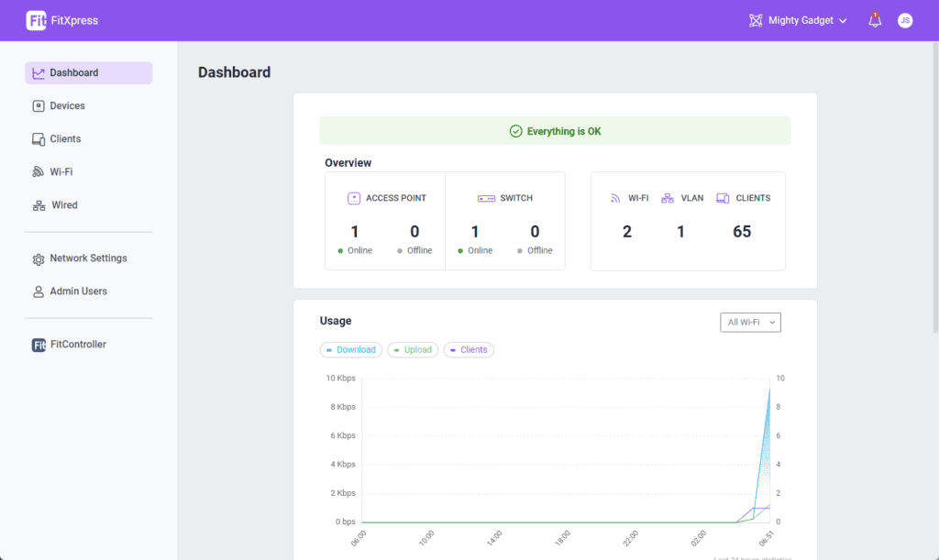Click the Devices icon in the sidebar
939x560 pixels.
(x=39, y=106)
